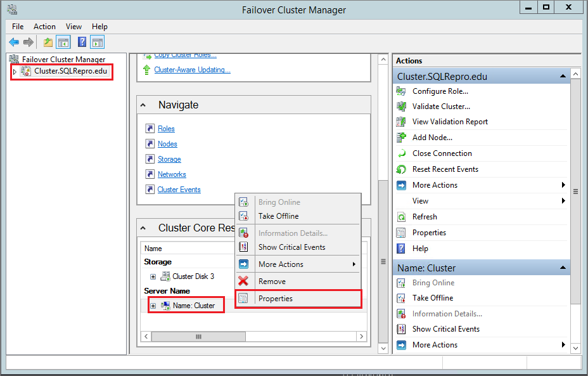The image size is (588, 376).
Task: Click Properties in the Cluster.SQLRepro.edu actions
Action: pos(429,233)
